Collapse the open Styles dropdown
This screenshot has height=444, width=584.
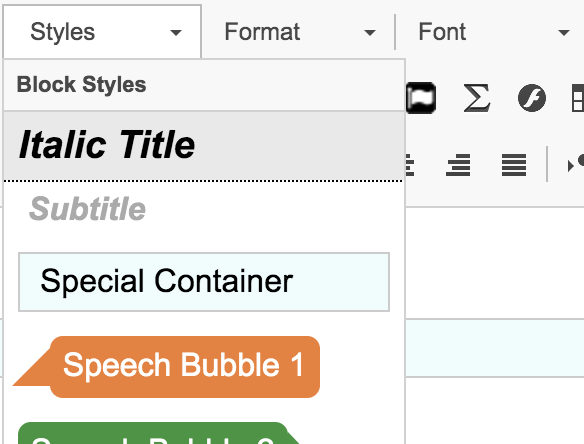pyautogui.click(x=102, y=32)
